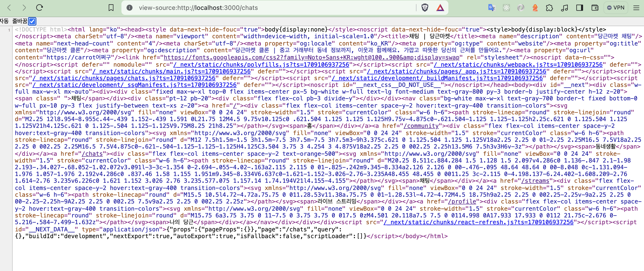Open the React Developer Tools extension
This screenshot has width=644, height=271.
[x=506, y=8]
